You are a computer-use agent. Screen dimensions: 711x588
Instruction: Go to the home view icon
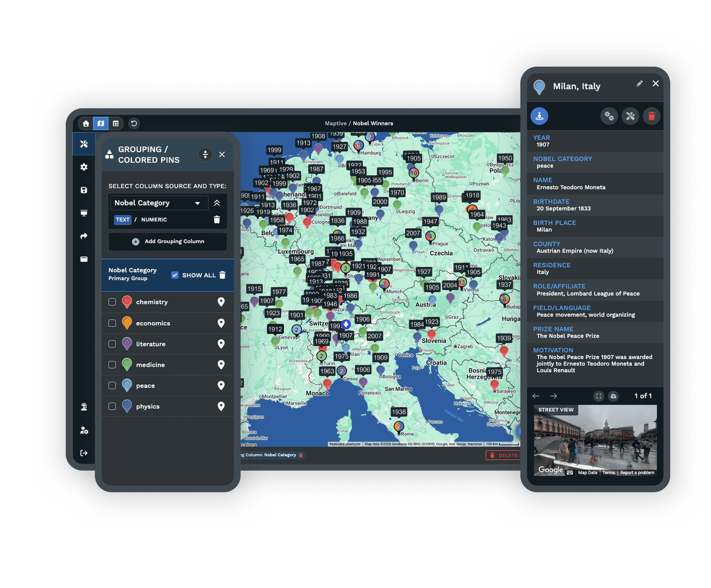coord(86,123)
